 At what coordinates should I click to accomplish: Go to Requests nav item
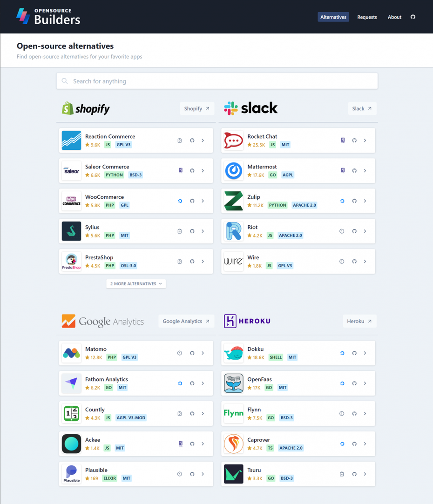point(367,17)
